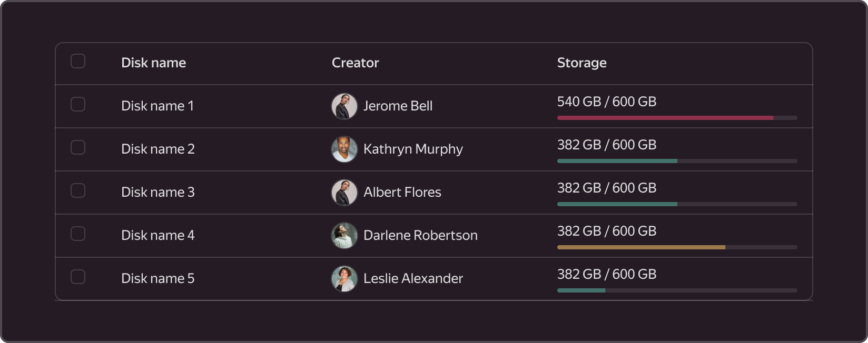The image size is (868, 343).
Task: Click the short green bar for Disk 5
Action: tap(581, 290)
